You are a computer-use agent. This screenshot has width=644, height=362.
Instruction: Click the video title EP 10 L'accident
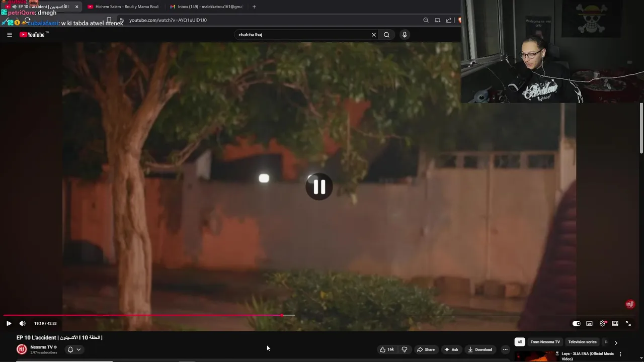(x=59, y=337)
